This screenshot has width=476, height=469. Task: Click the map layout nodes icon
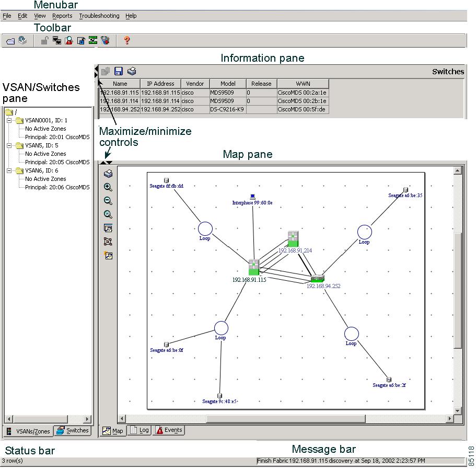(x=108, y=242)
